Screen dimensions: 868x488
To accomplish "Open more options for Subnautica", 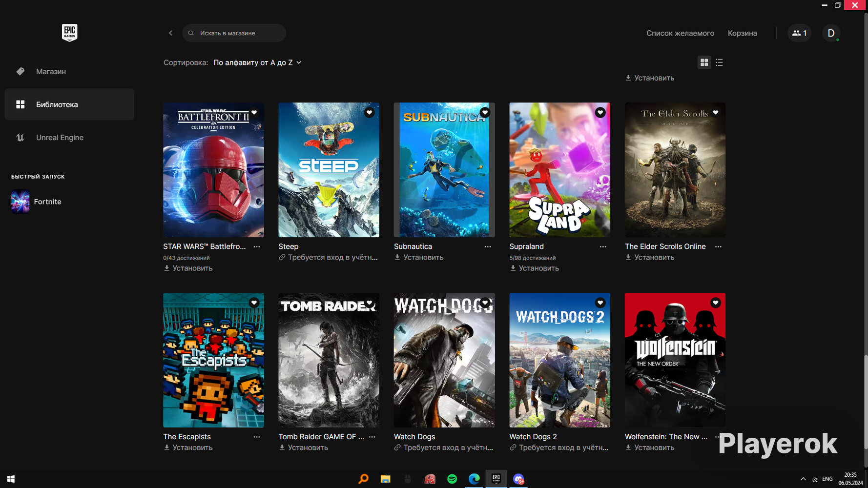I will point(488,246).
